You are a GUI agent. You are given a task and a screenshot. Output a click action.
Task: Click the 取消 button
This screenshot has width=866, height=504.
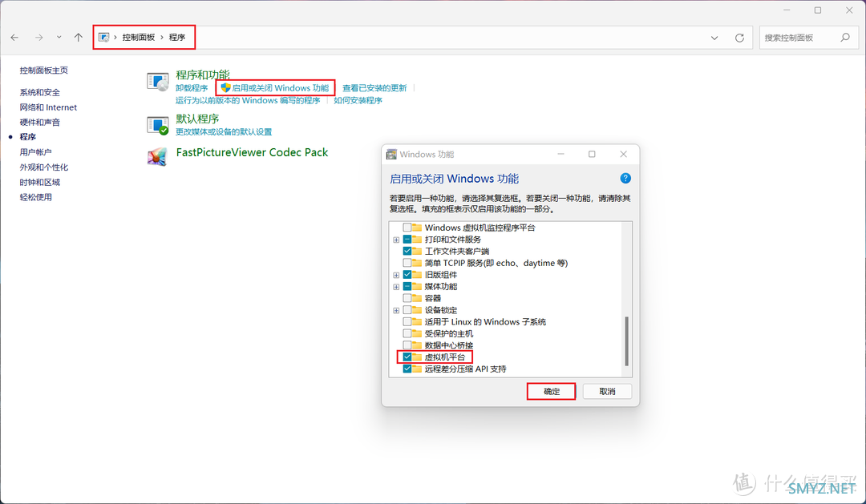pyautogui.click(x=607, y=391)
